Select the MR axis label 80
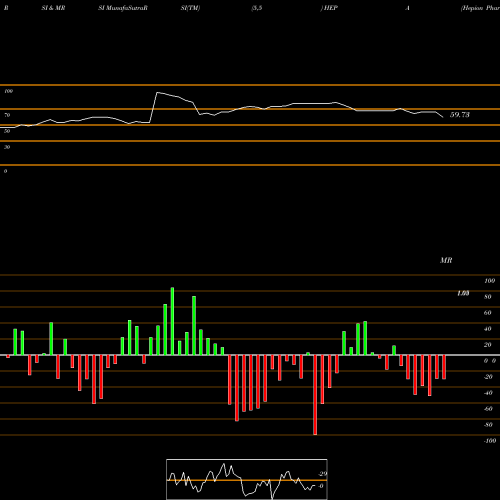 pos(488,297)
